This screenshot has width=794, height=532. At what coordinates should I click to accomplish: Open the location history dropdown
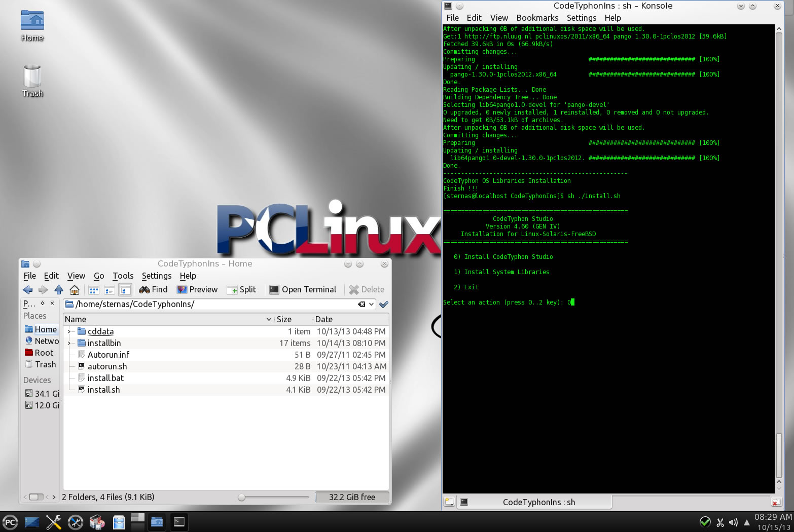coord(371,305)
